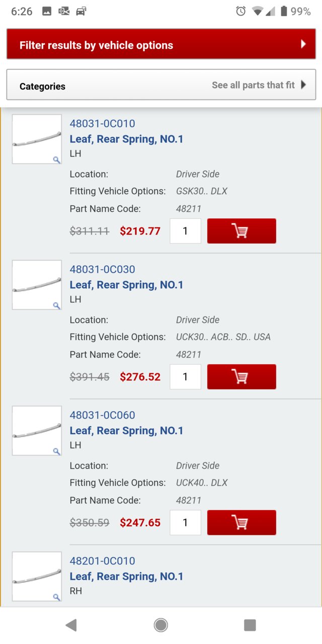The height and width of the screenshot is (644, 322).
Task: Add 48031-0C060 leaf spring to cart
Action: (x=242, y=523)
